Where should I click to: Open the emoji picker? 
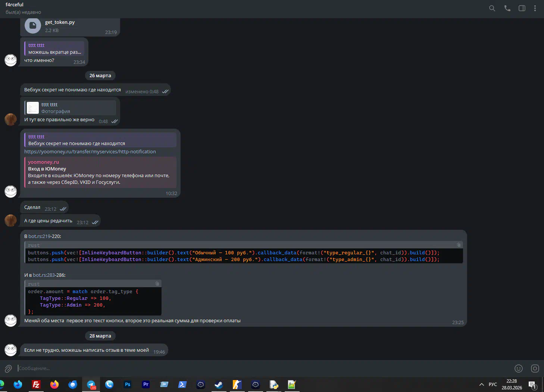tap(519, 369)
